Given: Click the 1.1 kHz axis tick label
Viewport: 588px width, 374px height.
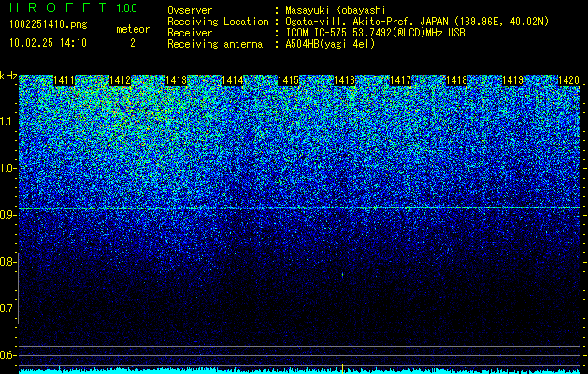Looking at the screenshot, I should pos(8,122).
